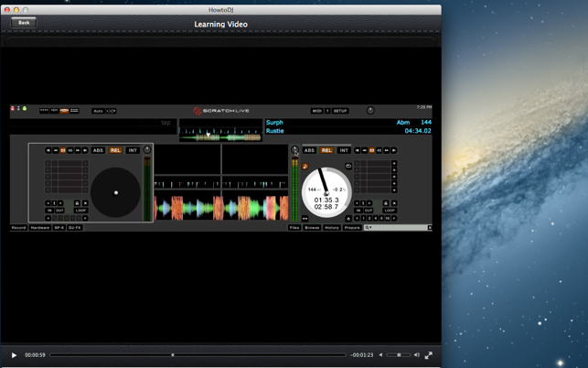Toggle 33 speed on the left deck
Image resolution: width=588 pixels, height=368 pixels.
63,150
